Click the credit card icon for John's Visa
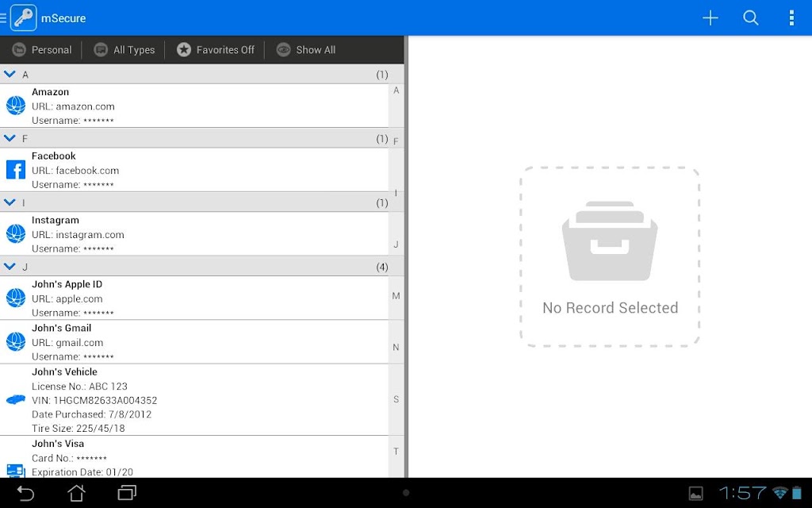 pos(16,471)
